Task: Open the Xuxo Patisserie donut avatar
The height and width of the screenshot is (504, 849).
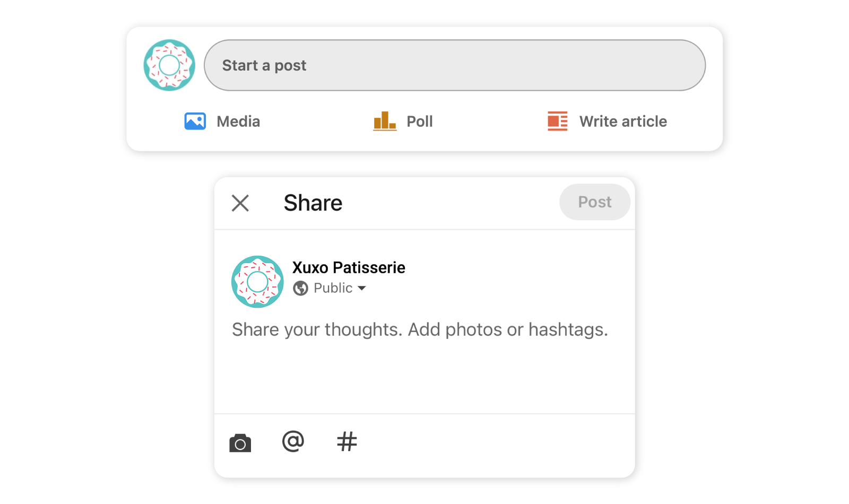Action: tap(257, 281)
